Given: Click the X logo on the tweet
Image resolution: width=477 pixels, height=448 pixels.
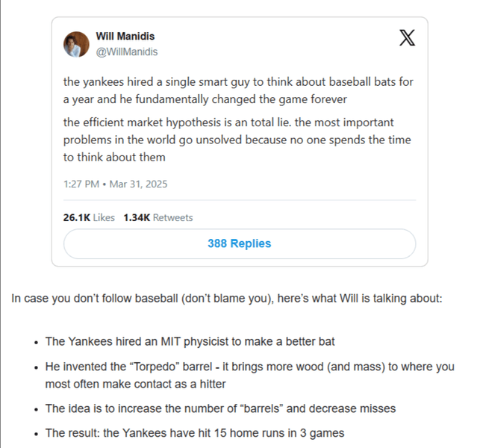Looking at the screenshot, I should click(x=407, y=38).
